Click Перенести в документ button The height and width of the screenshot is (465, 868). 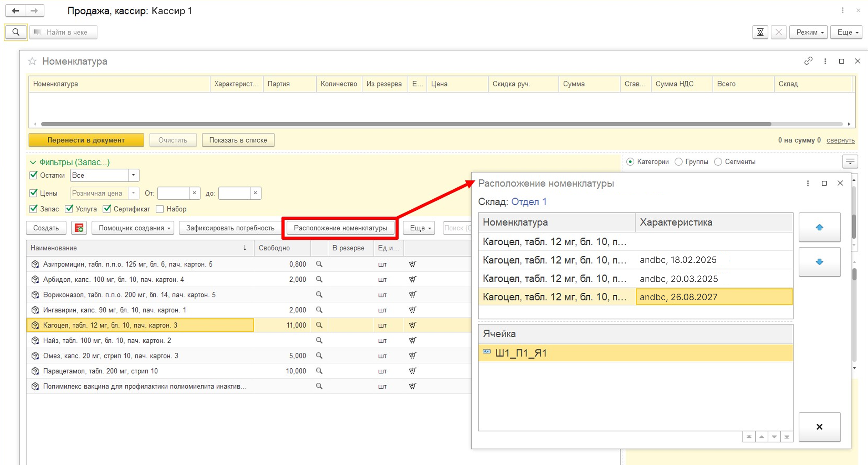click(x=86, y=140)
